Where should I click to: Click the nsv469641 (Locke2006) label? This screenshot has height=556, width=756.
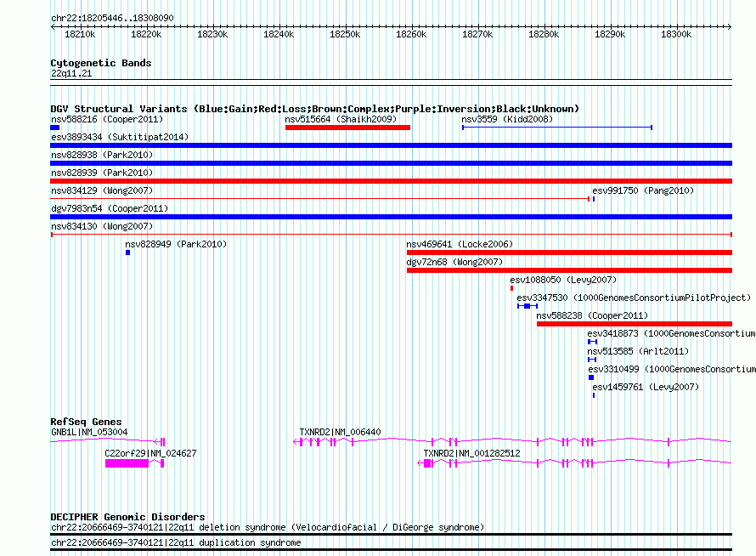point(460,244)
